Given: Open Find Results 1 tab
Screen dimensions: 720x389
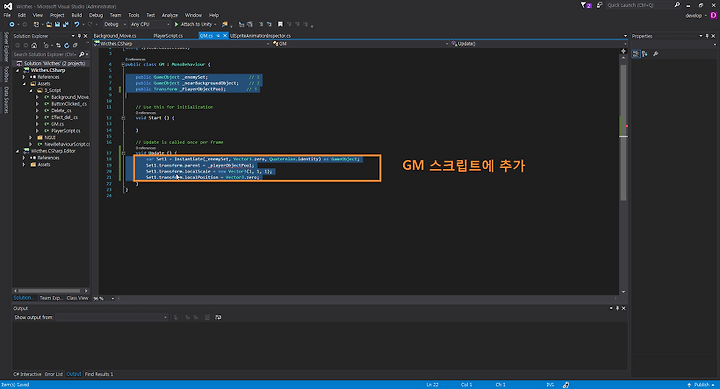Looking at the screenshot, I should point(99,374).
